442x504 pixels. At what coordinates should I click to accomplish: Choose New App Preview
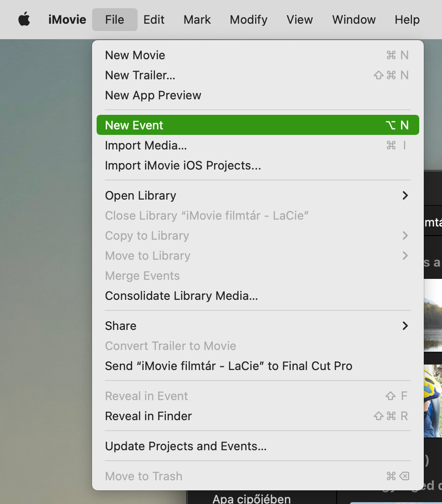pos(258,95)
